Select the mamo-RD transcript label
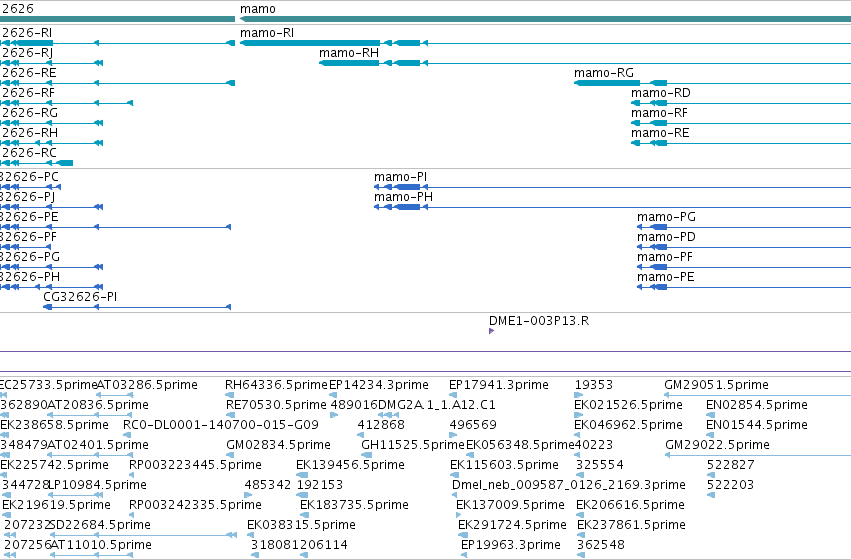The image size is (851, 560). click(x=661, y=93)
